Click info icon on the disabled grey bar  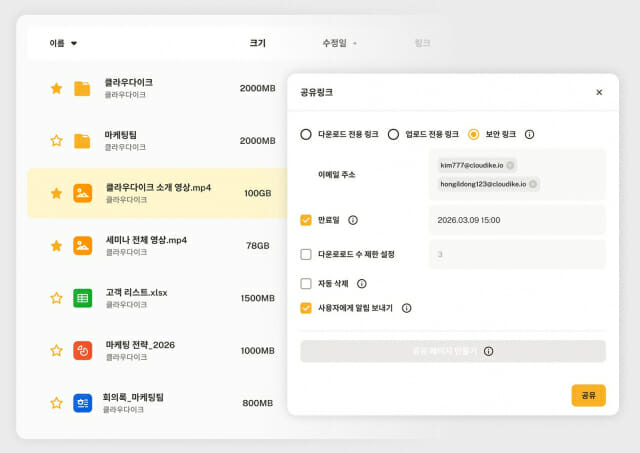(x=489, y=351)
